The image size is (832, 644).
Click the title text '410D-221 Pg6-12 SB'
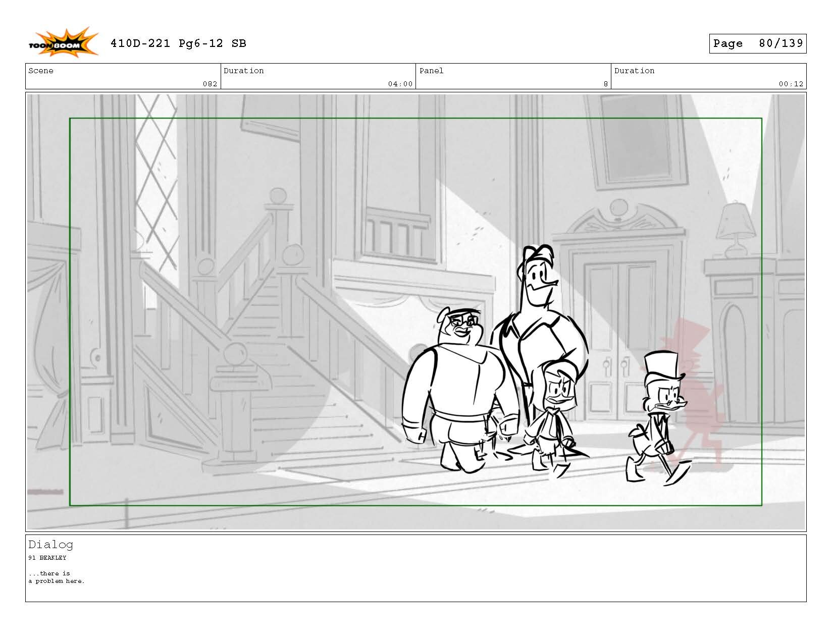[x=178, y=43]
